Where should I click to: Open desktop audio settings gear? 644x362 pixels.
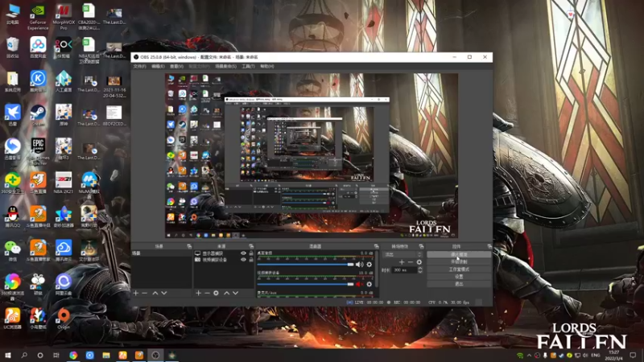369,265
